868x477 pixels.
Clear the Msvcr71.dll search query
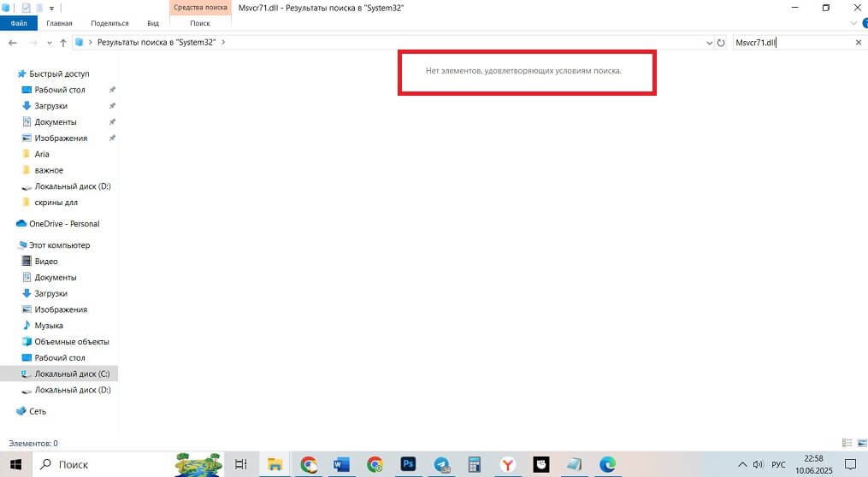click(x=858, y=42)
